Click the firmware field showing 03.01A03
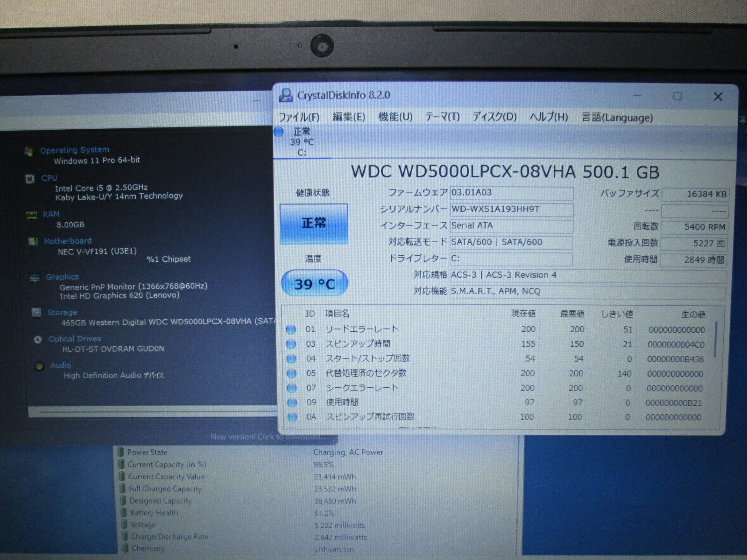 tap(512, 193)
